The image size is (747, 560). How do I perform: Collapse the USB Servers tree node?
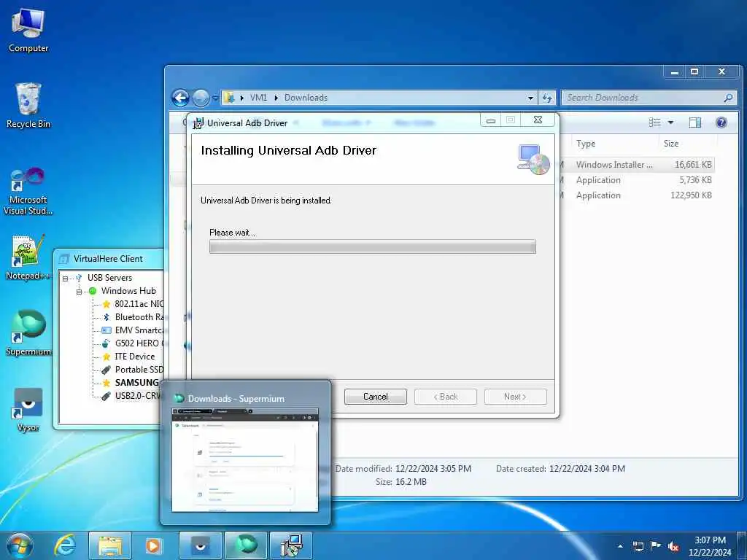(x=65, y=279)
